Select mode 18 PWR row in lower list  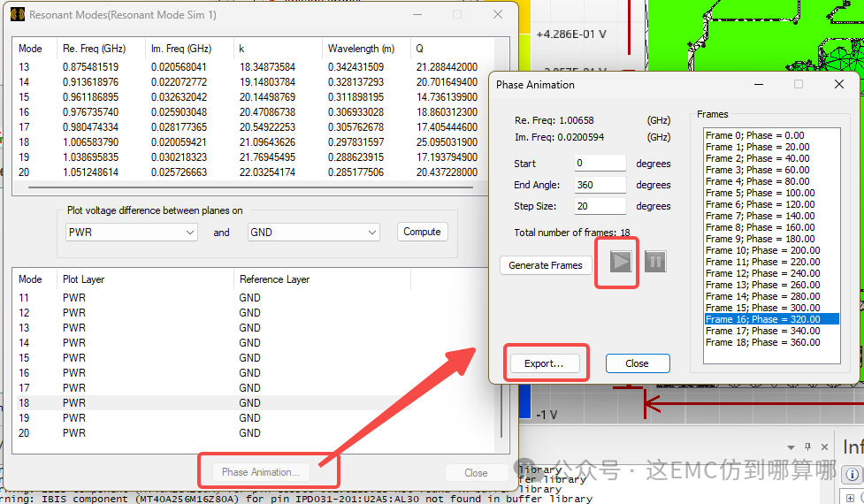213,403
